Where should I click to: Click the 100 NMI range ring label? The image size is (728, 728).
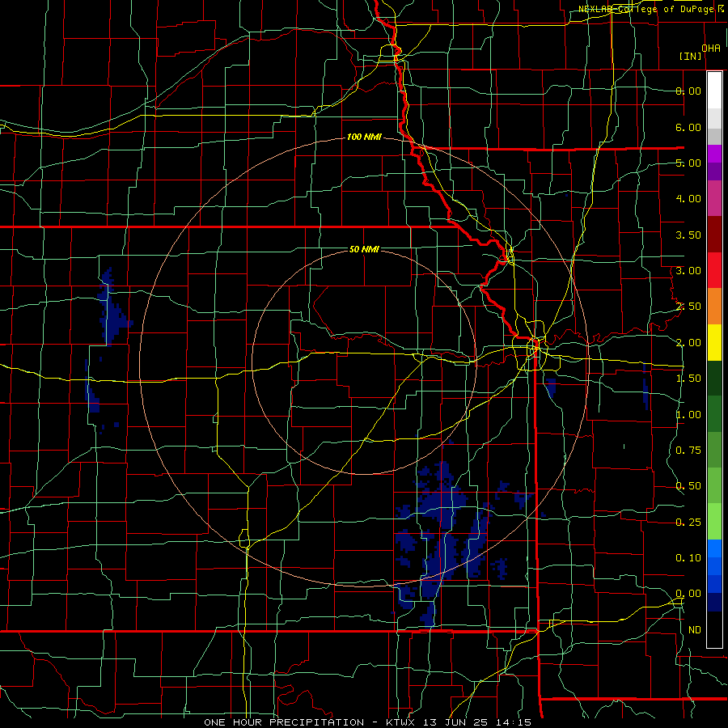click(x=364, y=137)
